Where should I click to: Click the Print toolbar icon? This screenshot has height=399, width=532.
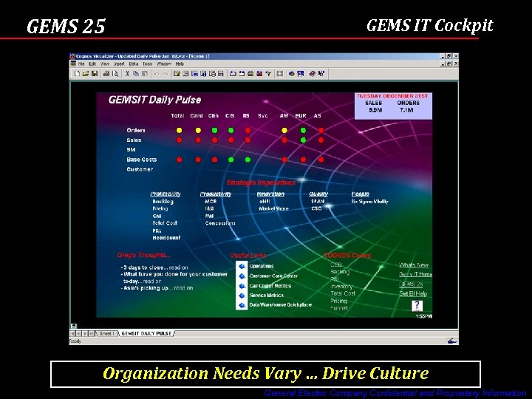click(x=106, y=74)
